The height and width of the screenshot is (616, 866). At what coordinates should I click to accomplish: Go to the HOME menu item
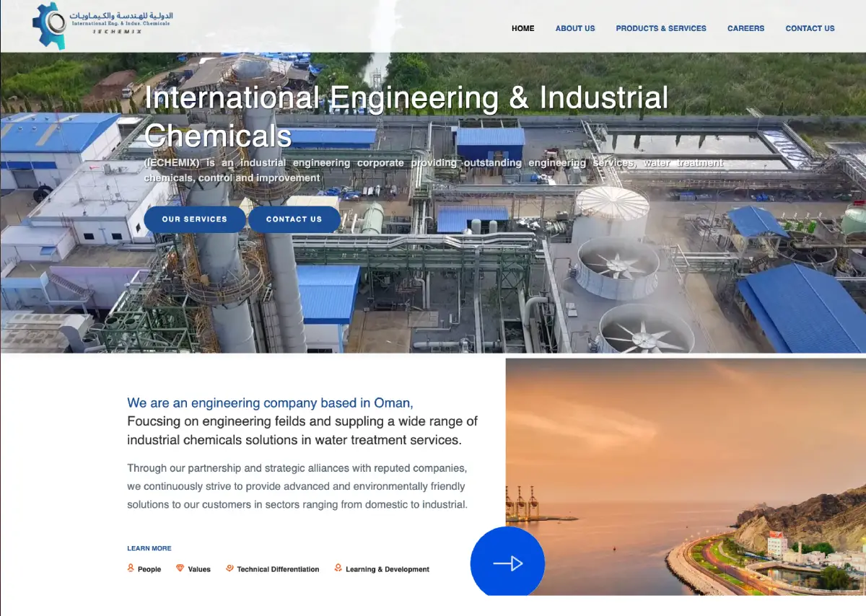click(x=522, y=29)
